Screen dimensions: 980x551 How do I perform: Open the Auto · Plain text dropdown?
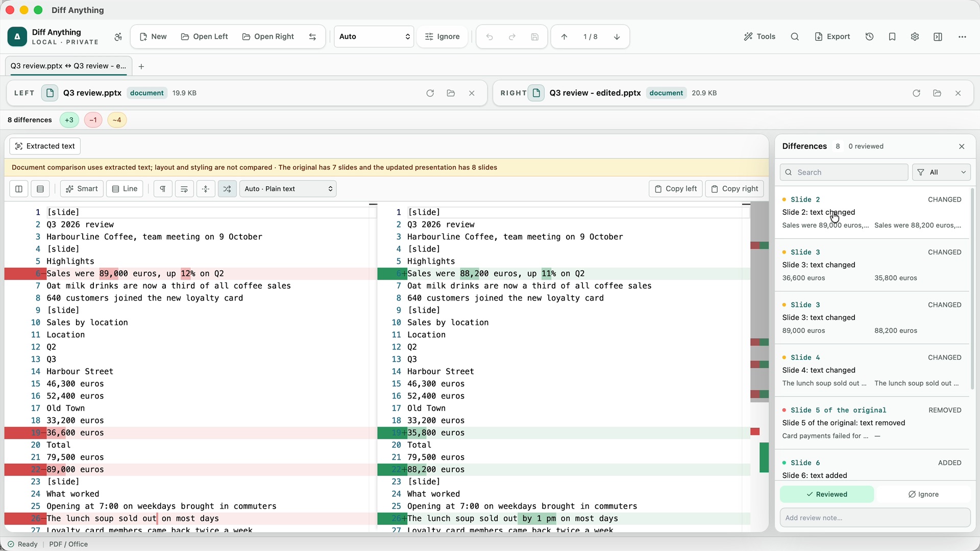point(288,189)
